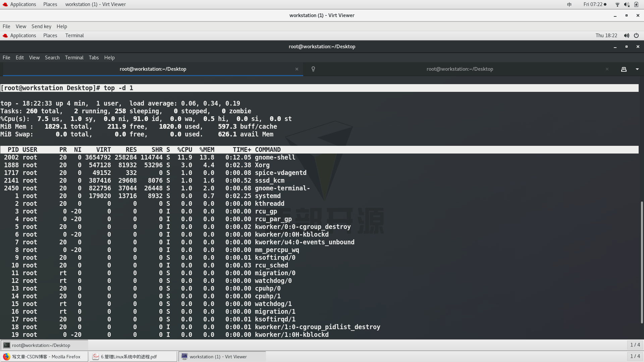Screen dimensions: 644x362
Task: Open the Tabs menu in terminal
Action: (x=94, y=58)
